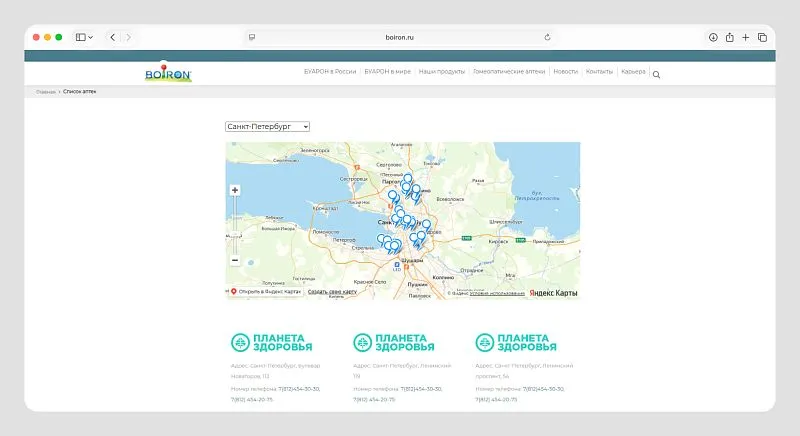800x436 pixels.
Task: Open the Гомеопатические аптеки menu
Action: [509, 71]
